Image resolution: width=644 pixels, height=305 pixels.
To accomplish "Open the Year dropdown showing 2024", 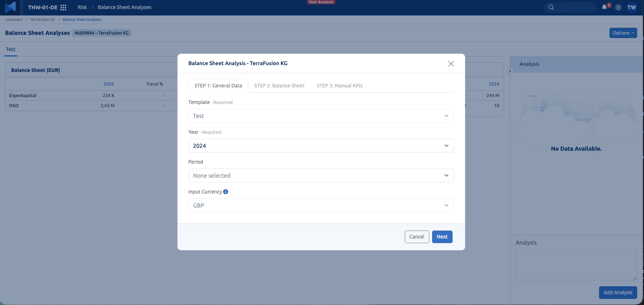I will coord(321,146).
